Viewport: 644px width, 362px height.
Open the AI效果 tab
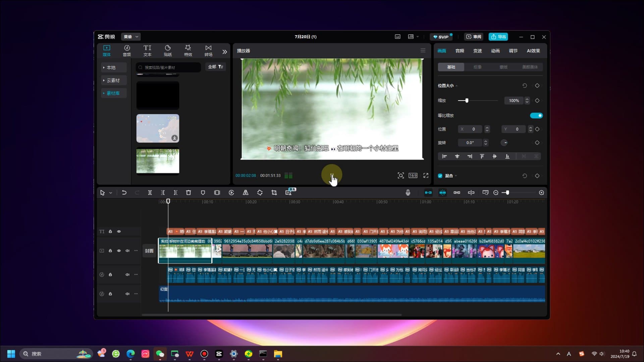[533, 51]
